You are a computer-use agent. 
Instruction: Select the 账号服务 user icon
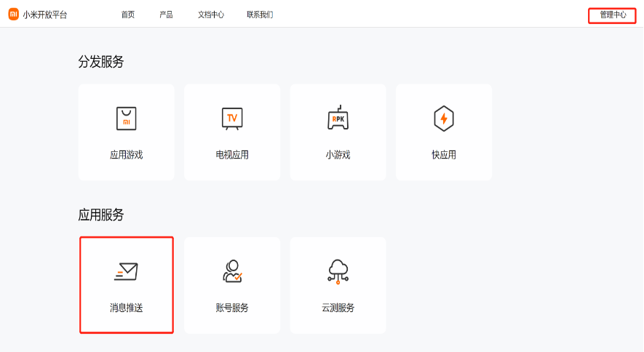point(232,271)
